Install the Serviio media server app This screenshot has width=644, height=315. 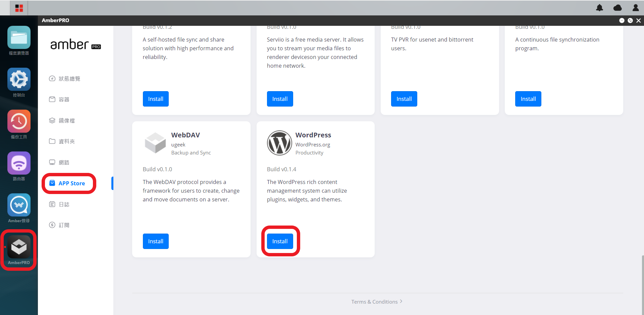tap(280, 99)
